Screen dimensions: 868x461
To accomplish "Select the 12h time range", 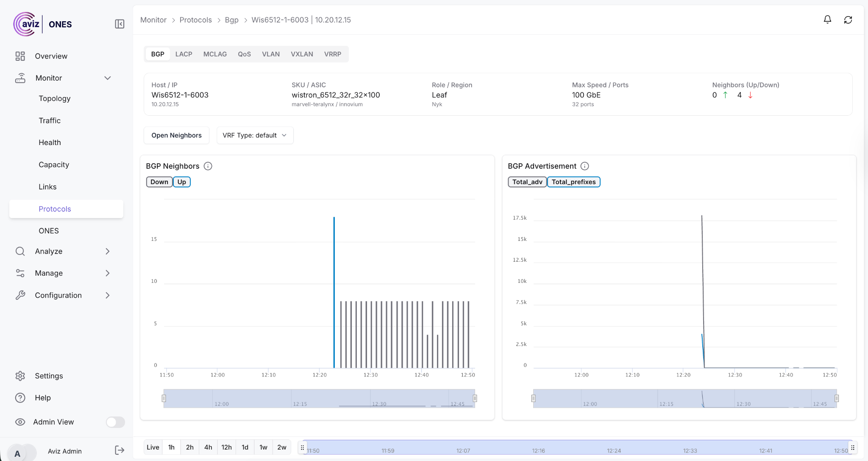I will pos(226,447).
